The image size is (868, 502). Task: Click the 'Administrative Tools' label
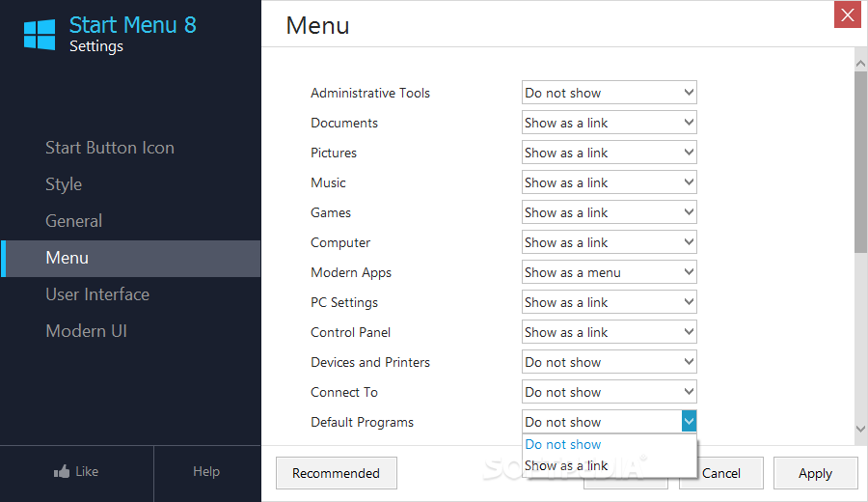point(370,93)
